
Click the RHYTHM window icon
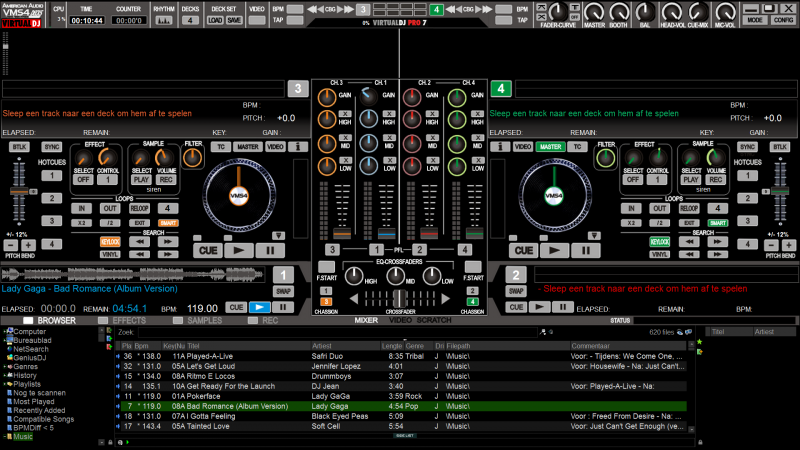[x=164, y=20]
